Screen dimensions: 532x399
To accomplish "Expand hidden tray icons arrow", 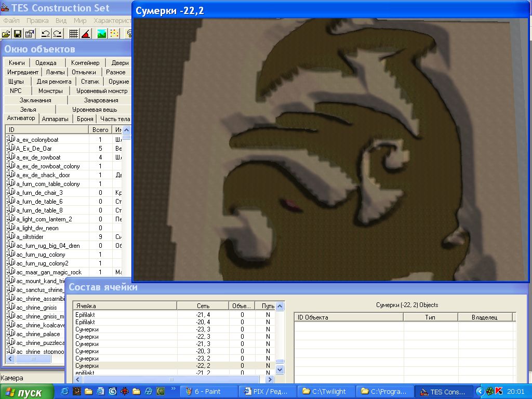I will point(480,392).
